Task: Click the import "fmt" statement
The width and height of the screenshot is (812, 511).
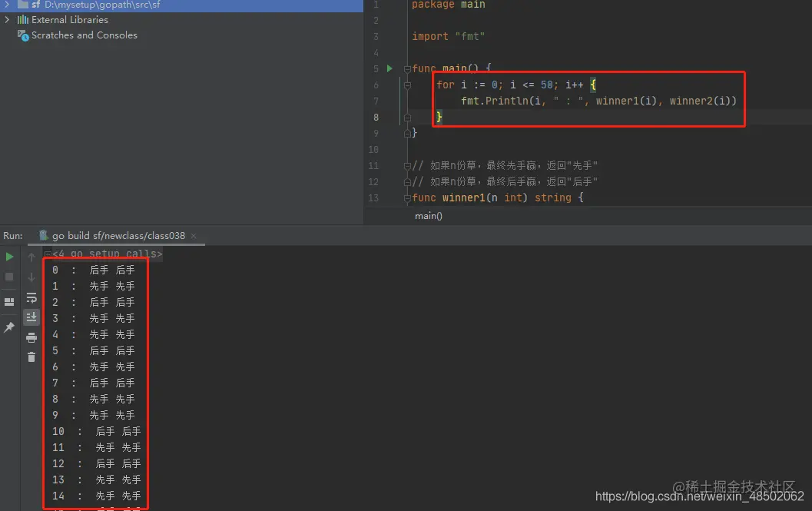Action: [x=449, y=36]
